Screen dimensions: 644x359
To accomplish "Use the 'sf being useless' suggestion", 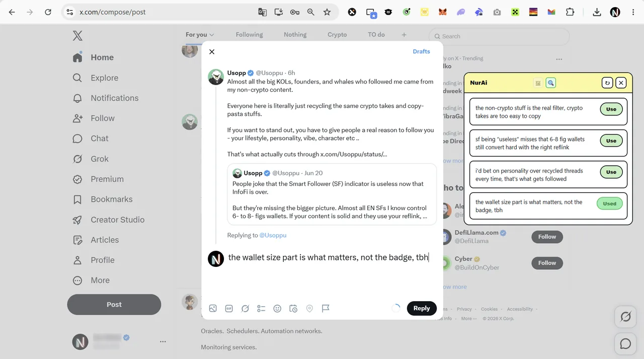I will (x=611, y=141).
